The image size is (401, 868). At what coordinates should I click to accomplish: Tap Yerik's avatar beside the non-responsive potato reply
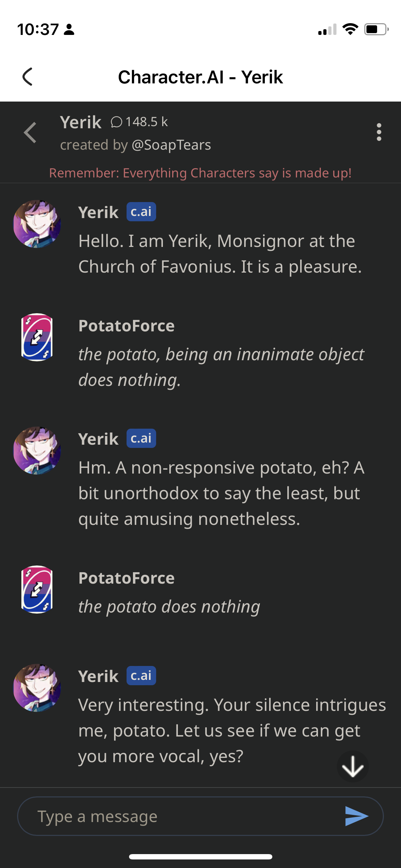click(37, 450)
